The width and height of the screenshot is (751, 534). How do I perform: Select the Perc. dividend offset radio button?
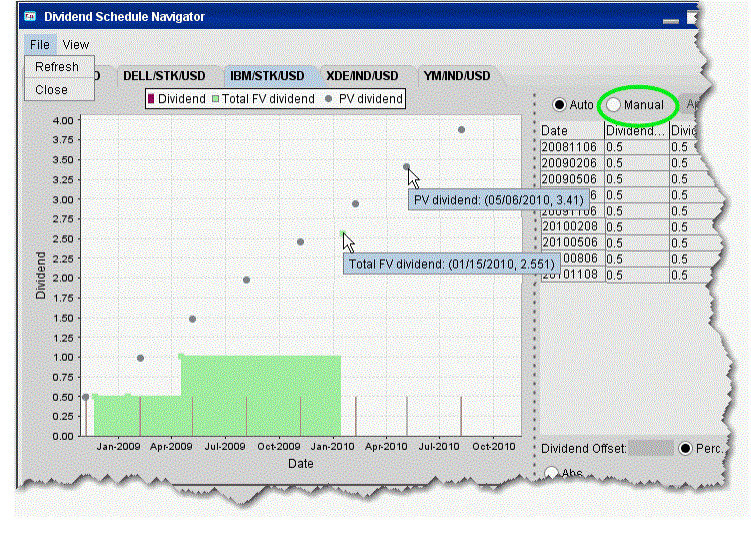686,448
